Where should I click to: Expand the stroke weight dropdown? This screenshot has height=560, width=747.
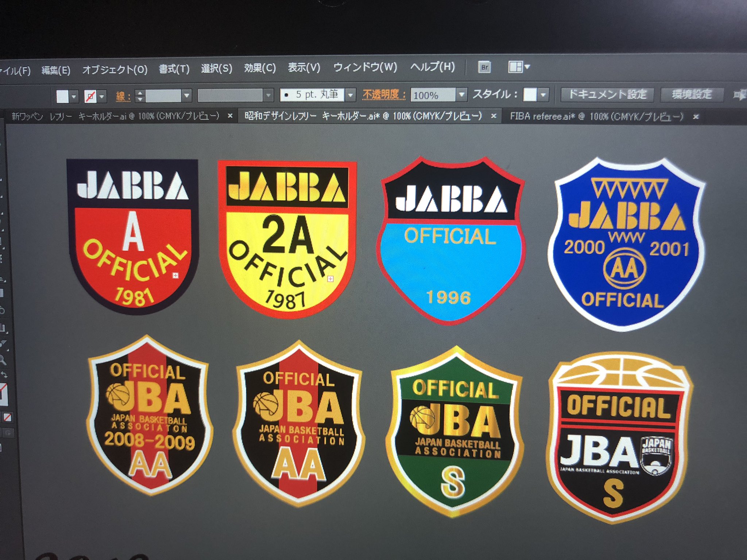coord(187,96)
